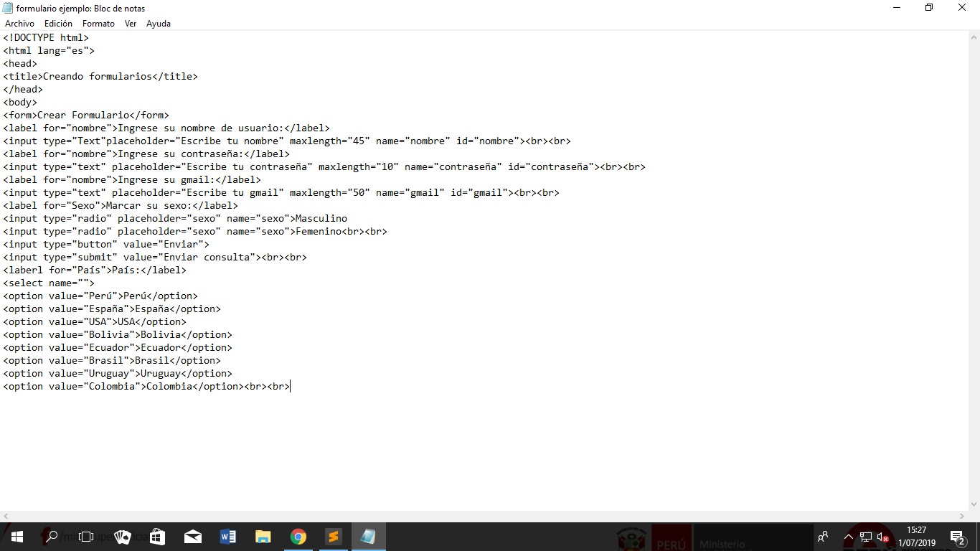Image resolution: width=980 pixels, height=551 pixels.
Task: Click the label line 'Ingrese su contraseña:'
Action: pos(146,154)
